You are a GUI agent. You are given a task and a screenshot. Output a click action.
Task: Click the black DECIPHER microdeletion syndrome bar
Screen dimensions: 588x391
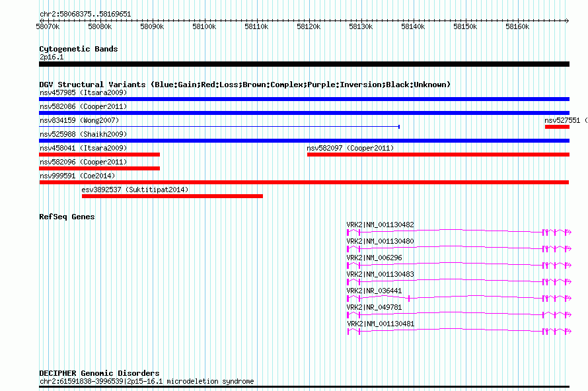click(304, 387)
